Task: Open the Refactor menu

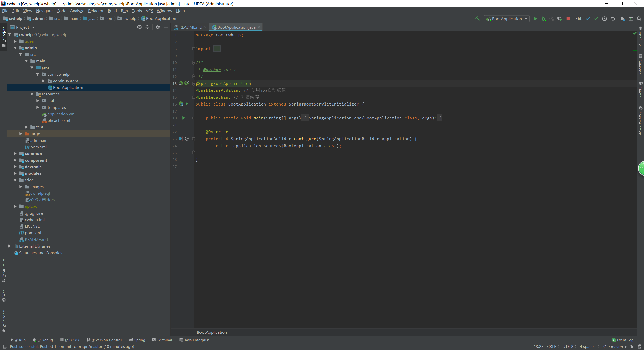Action: (96, 11)
